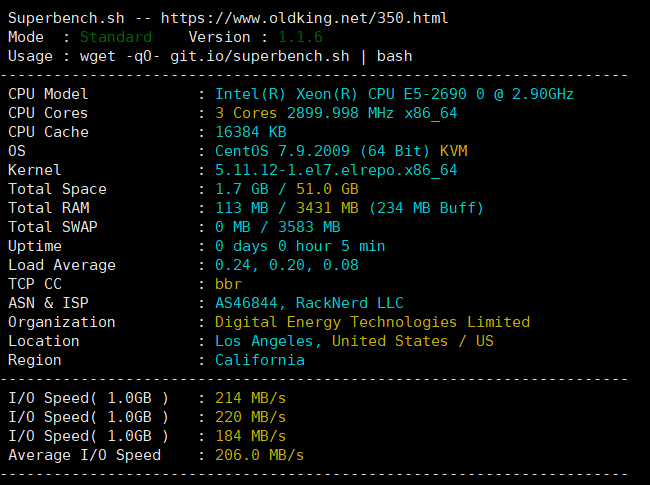Image resolution: width=650 pixels, height=485 pixels.
Task: Click the California region value
Action: coord(260,360)
